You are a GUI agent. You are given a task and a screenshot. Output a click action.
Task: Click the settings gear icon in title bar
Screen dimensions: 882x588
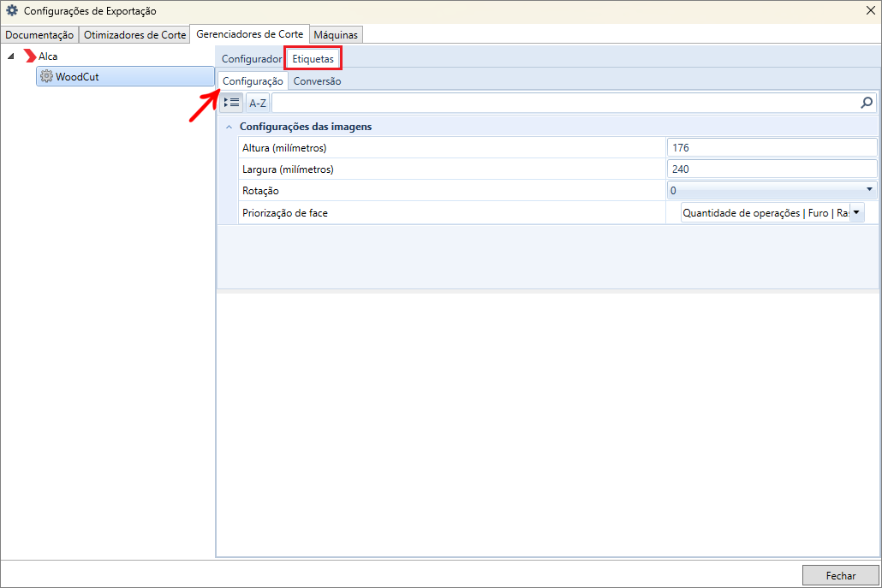(12, 10)
